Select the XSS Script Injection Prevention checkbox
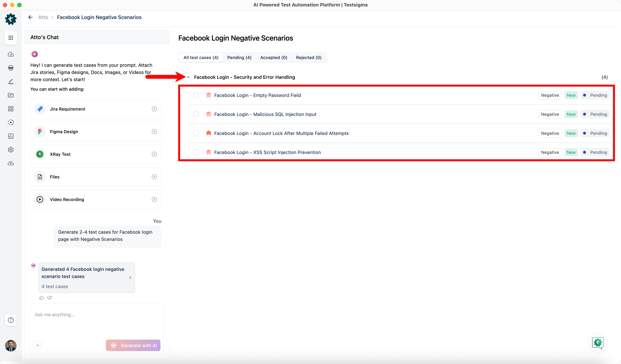 click(x=196, y=152)
